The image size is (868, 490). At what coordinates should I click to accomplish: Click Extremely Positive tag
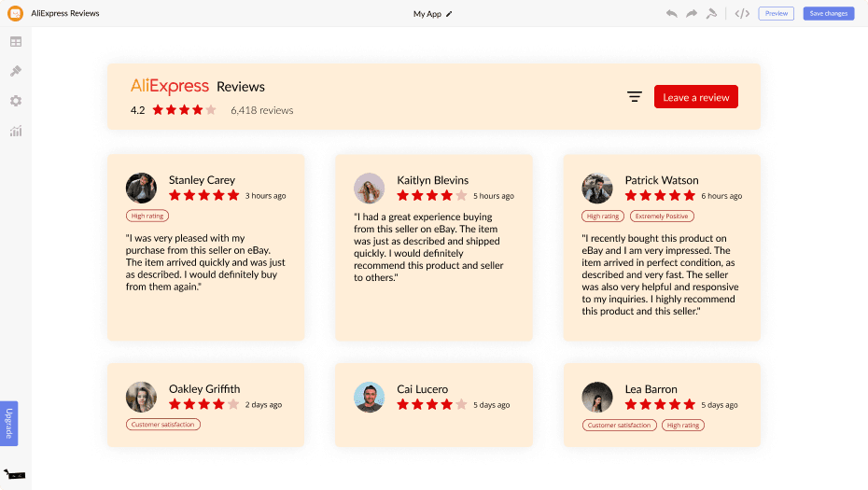[x=662, y=216]
